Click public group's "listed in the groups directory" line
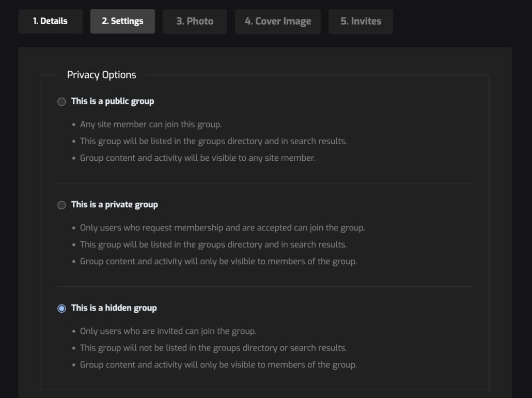532x398 pixels. click(x=213, y=141)
